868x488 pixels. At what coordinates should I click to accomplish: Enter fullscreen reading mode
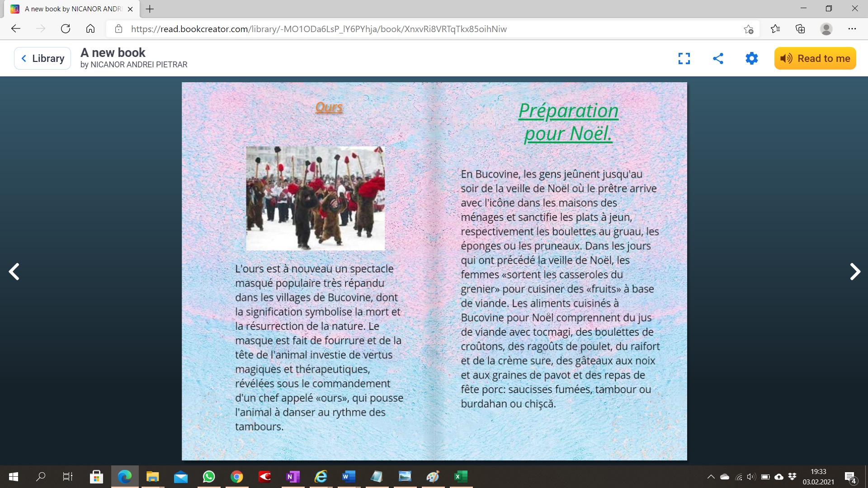click(x=684, y=58)
